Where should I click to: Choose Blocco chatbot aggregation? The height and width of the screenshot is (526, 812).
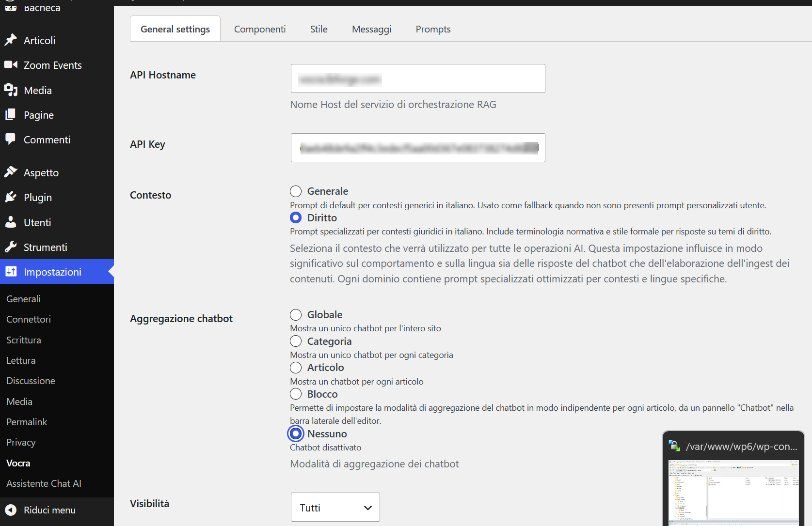pos(296,394)
